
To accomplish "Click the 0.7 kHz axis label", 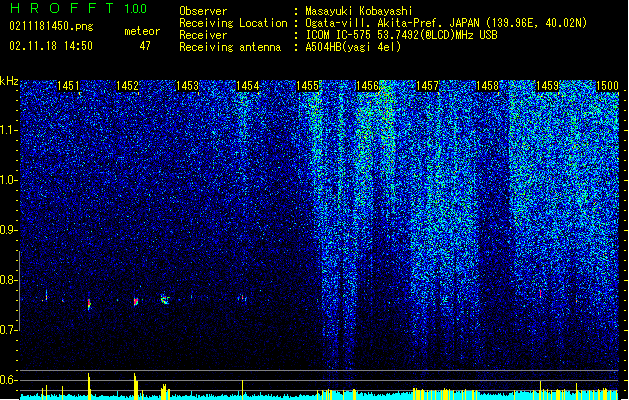I will pyautogui.click(x=9, y=330).
